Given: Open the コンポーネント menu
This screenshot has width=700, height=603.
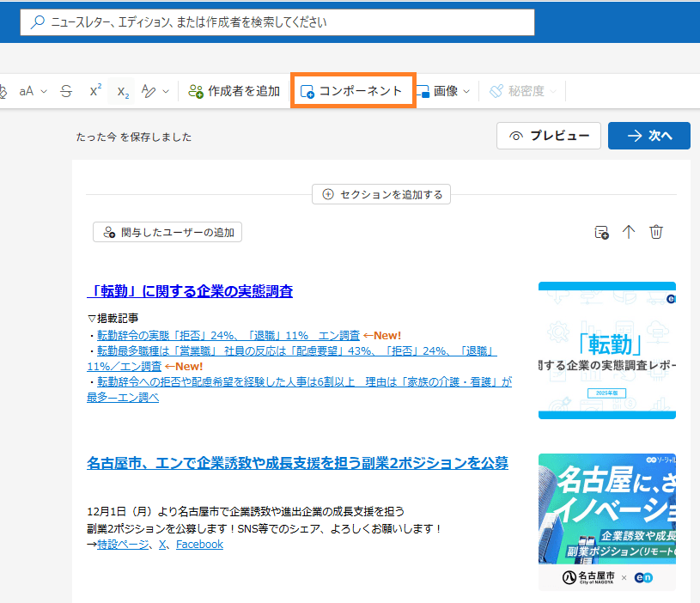Looking at the screenshot, I should point(353,91).
